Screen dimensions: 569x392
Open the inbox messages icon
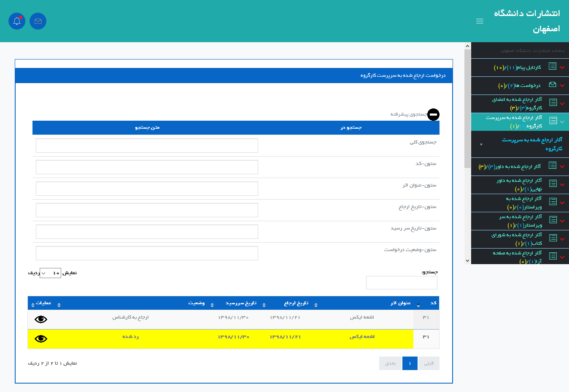(38, 21)
